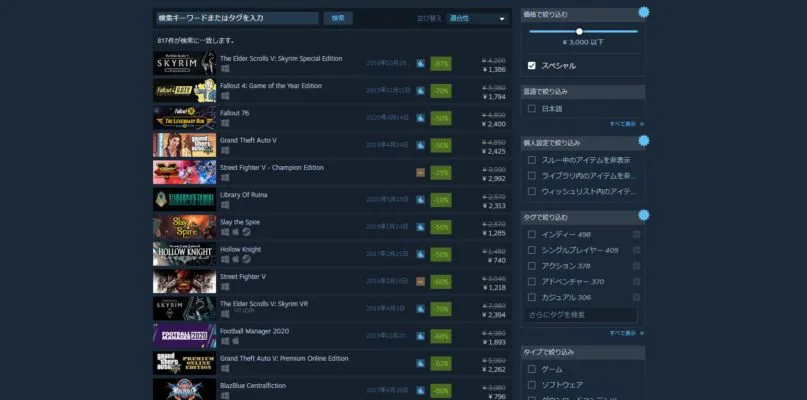Click the Windows icon under Library Of Ruina title
This screenshot has height=400, width=807.
coord(225,205)
